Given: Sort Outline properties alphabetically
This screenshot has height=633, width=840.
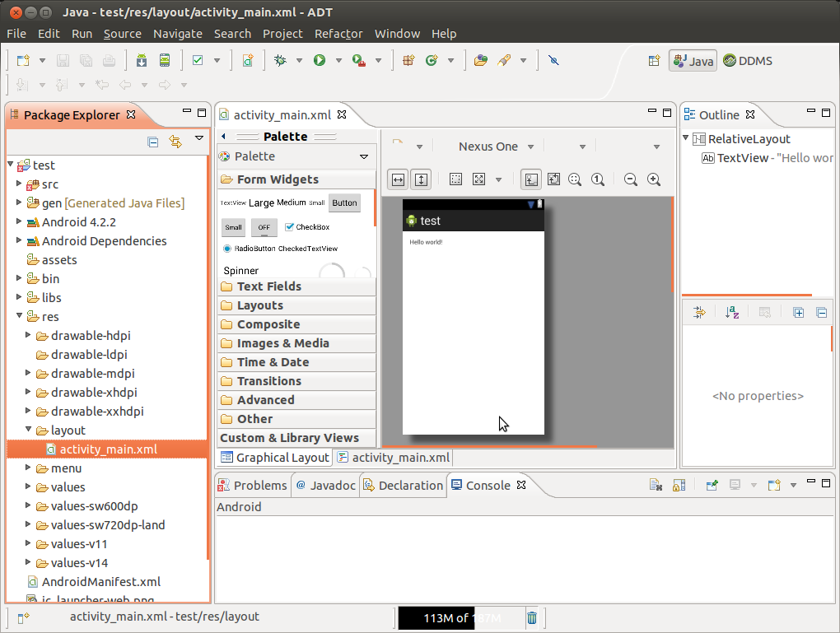Looking at the screenshot, I should pyautogui.click(x=732, y=312).
